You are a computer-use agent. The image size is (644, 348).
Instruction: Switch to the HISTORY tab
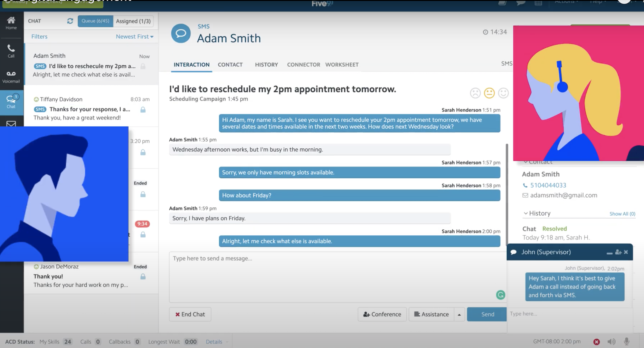[266, 65]
